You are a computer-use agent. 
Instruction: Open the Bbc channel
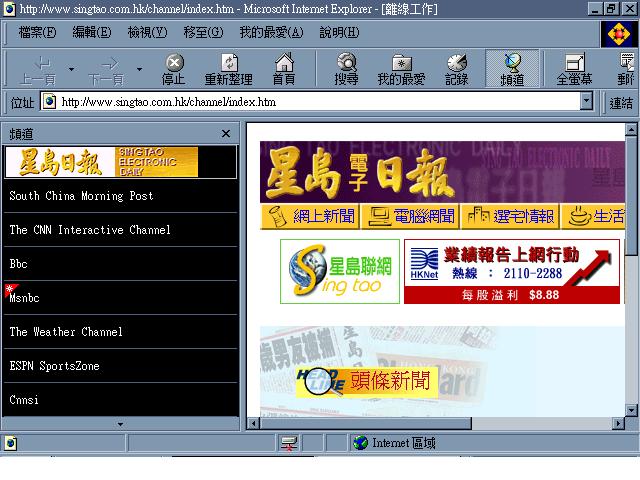coord(120,264)
